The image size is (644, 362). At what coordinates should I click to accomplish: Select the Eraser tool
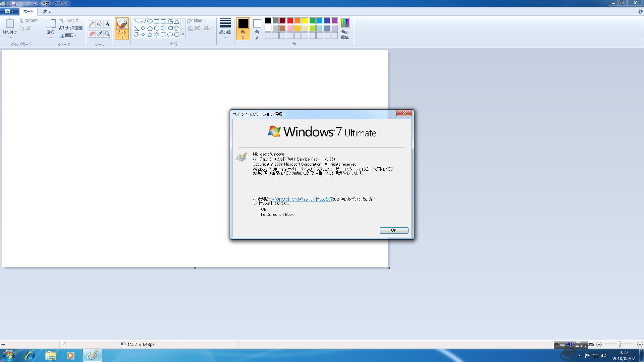[92, 34]
